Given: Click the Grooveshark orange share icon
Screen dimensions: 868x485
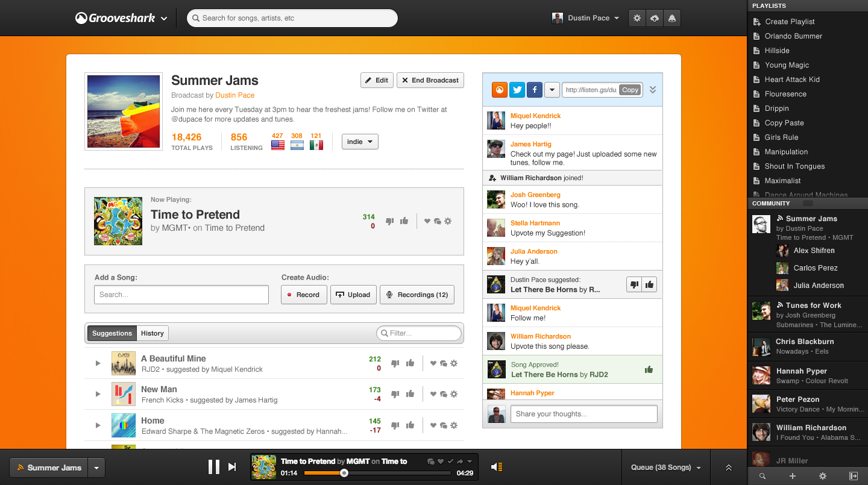Looking at the screenshot, I should click(500, 90).
